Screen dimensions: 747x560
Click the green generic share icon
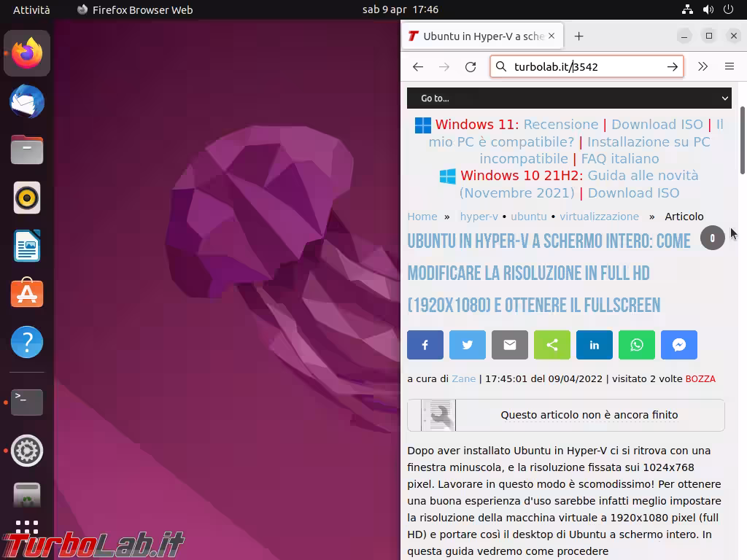tap(552, 345)
